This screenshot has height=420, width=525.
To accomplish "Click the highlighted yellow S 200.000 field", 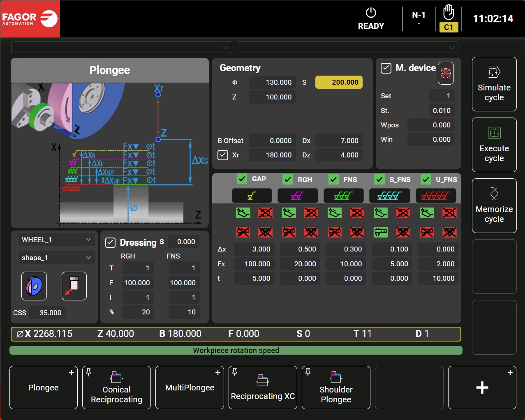I will click(339, 82).
